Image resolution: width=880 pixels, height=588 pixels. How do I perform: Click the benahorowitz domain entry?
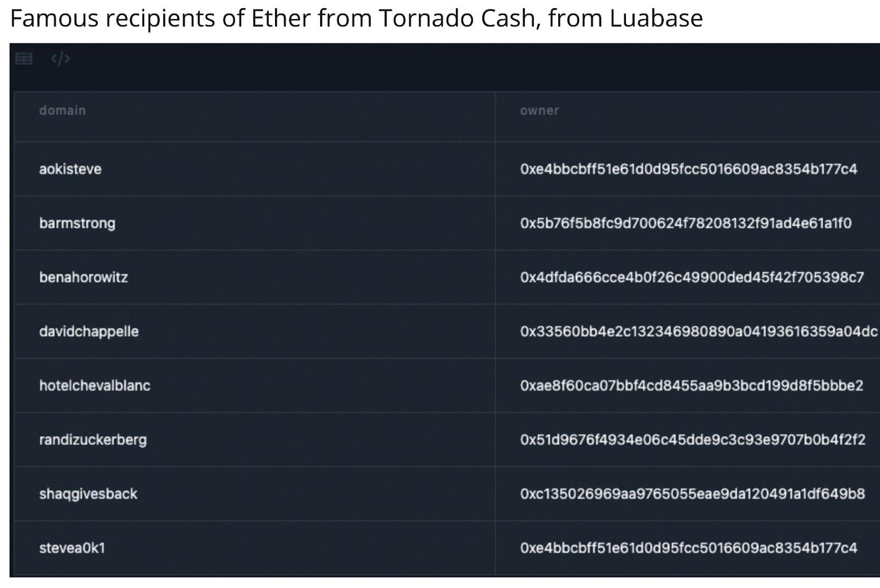coord(84,277)
